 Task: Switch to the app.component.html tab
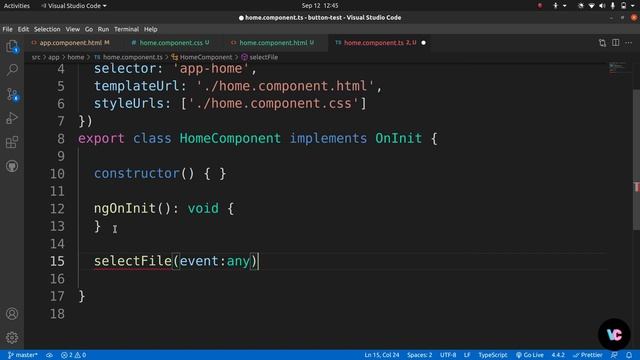[70, 42]
